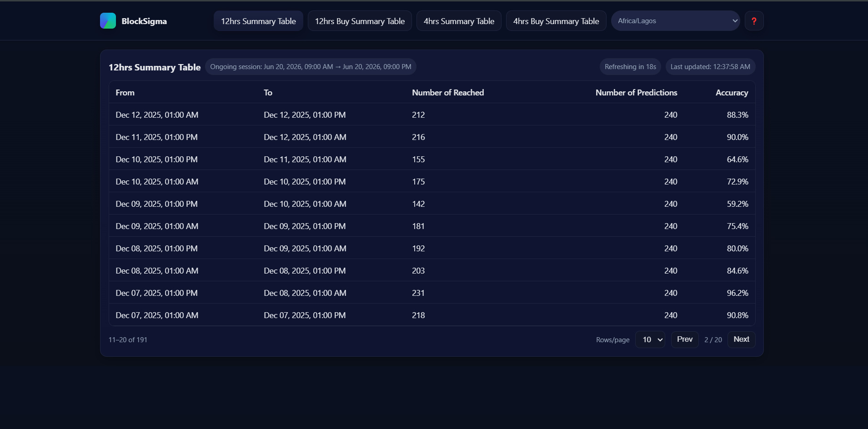
Task: Click the Ongoing session badge
Action: point(311,67)
